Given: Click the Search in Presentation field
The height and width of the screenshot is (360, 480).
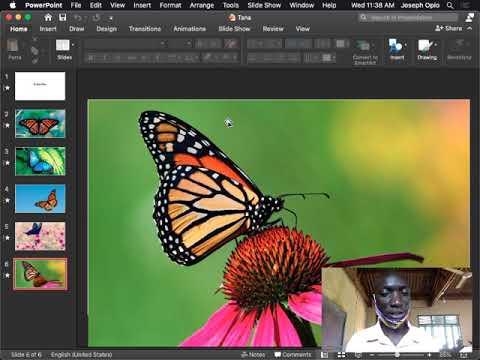Looking at the screenshot, I should tap(408, 18).
